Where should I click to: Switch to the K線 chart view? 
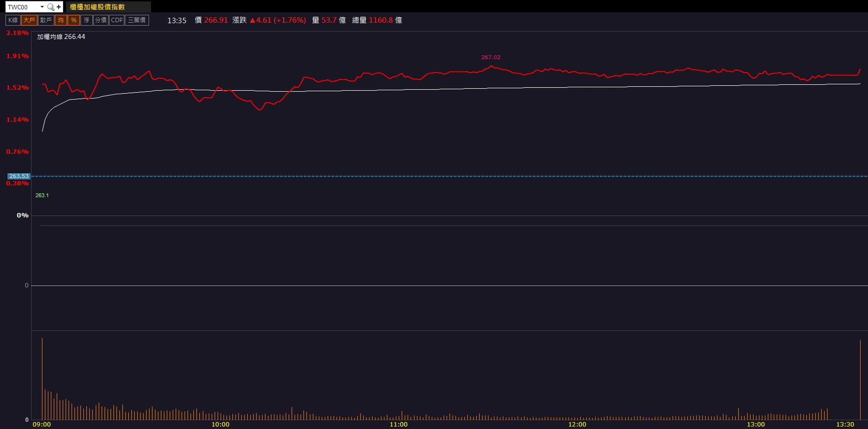(x=13, y=20)
